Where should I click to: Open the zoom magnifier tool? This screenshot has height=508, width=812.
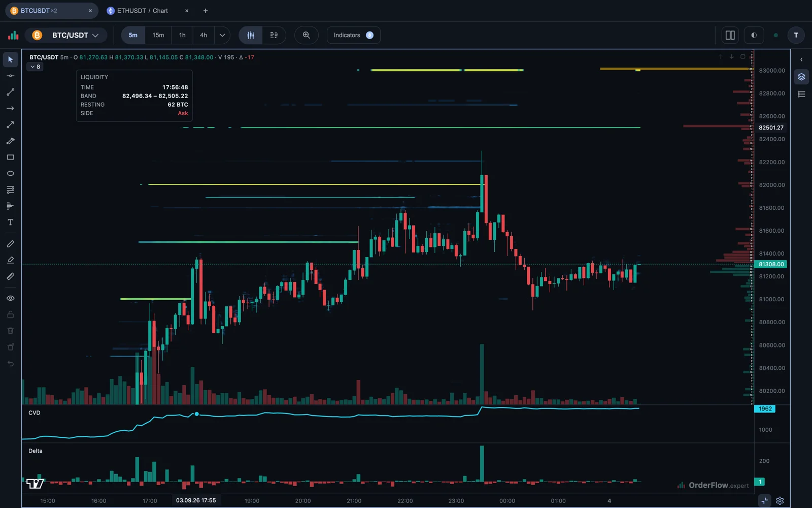click(306, 35)
